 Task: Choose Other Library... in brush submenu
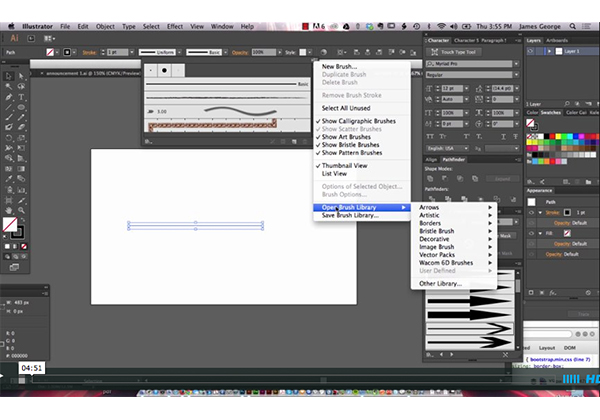point(440,283)
